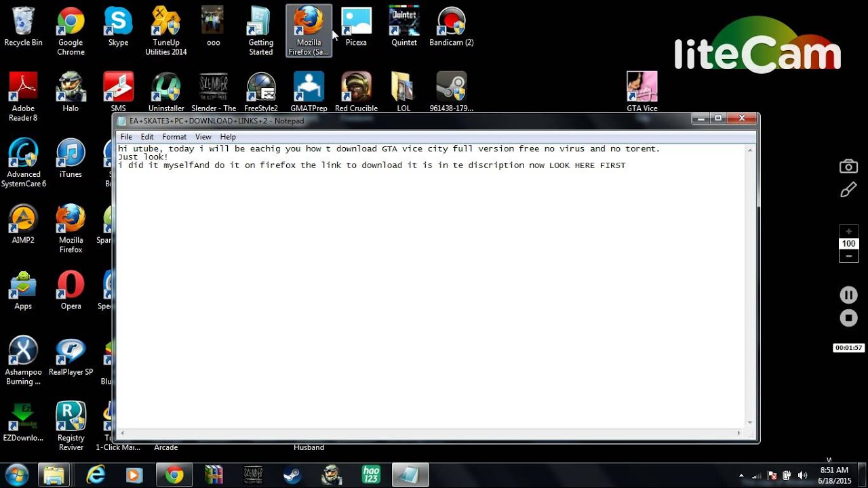The image size is (868, 488).
Task: Open the FreeStyle2 desktop icon
Action: click(261, 93)
